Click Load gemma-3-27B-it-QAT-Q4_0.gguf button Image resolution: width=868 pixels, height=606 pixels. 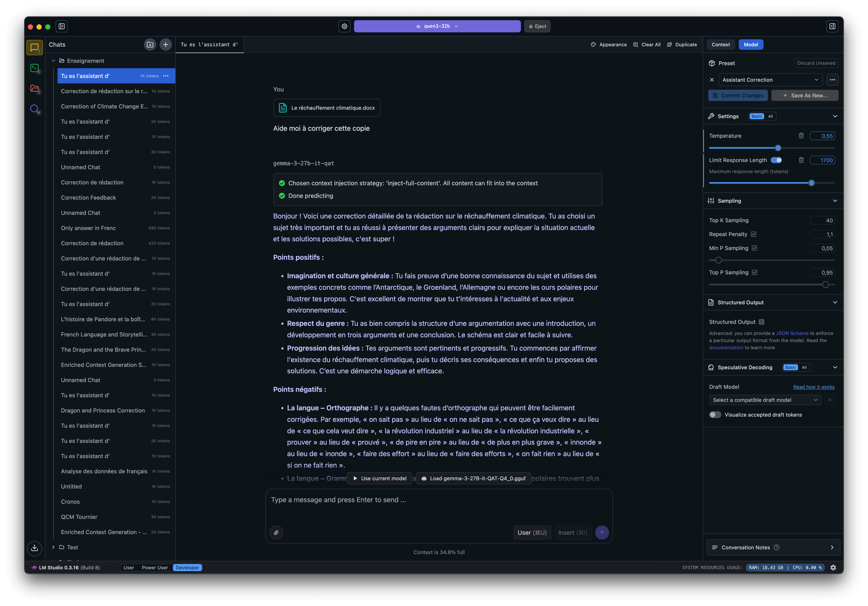click(x=473, y=479)
